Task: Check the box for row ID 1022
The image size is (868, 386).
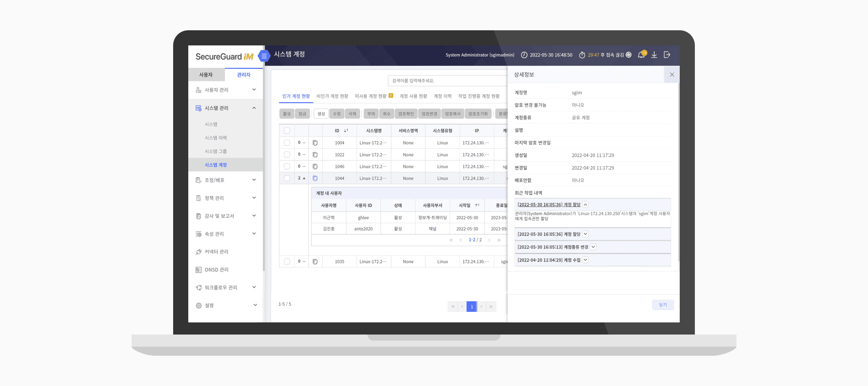Action: coord(287,154)
